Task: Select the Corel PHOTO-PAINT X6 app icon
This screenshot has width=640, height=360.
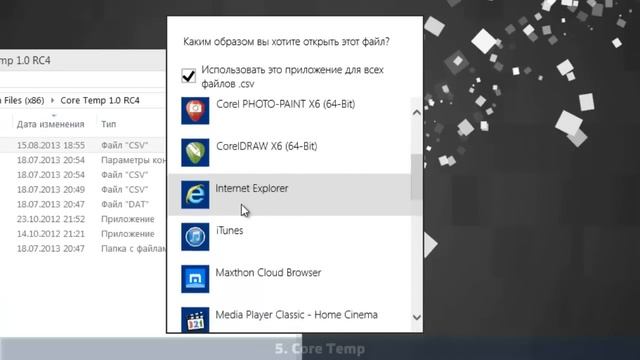Action: (x=195, y=111)
